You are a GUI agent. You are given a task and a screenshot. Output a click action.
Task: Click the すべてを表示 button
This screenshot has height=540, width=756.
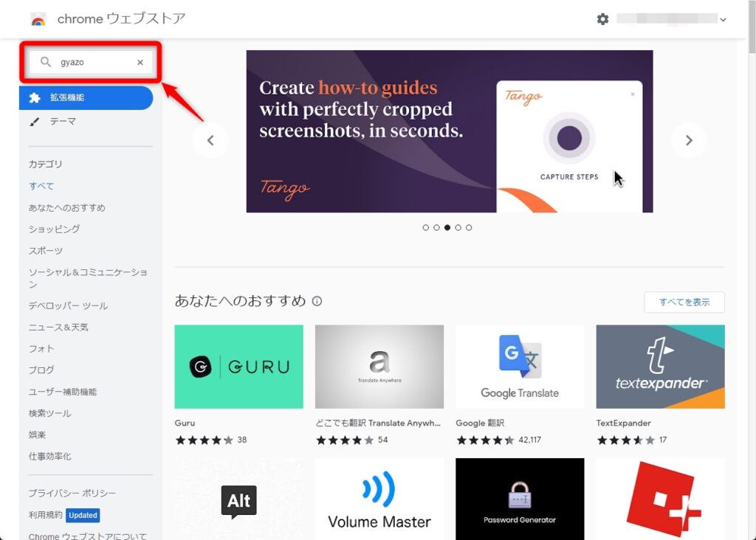point(684,302)
